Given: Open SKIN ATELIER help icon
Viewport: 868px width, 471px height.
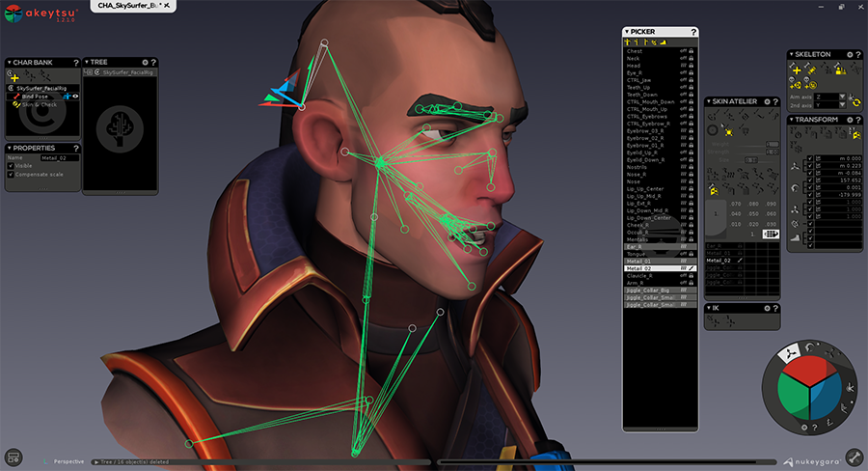Looking at the screenshot, I should [775, 101].
